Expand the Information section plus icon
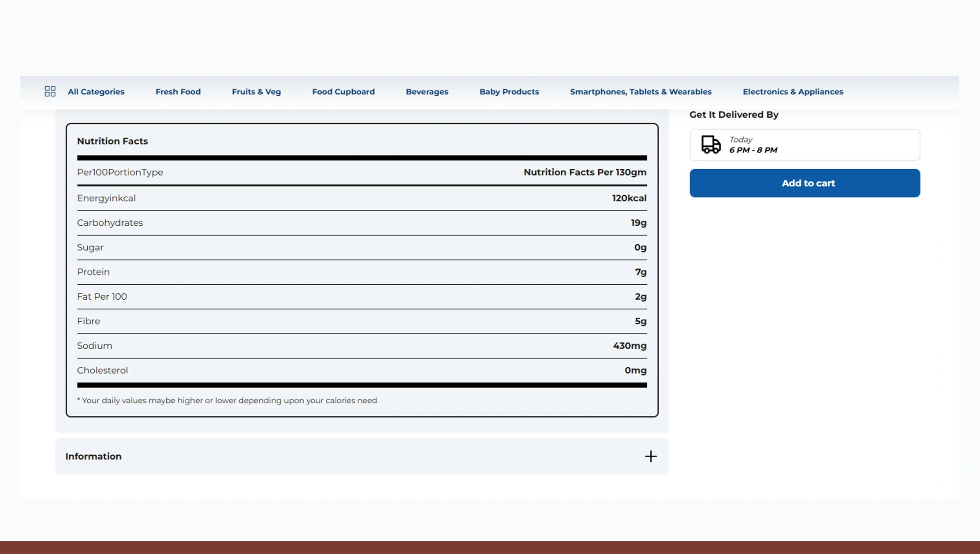The height and width of the screenshot is (554, 980). tap(650, 456)
